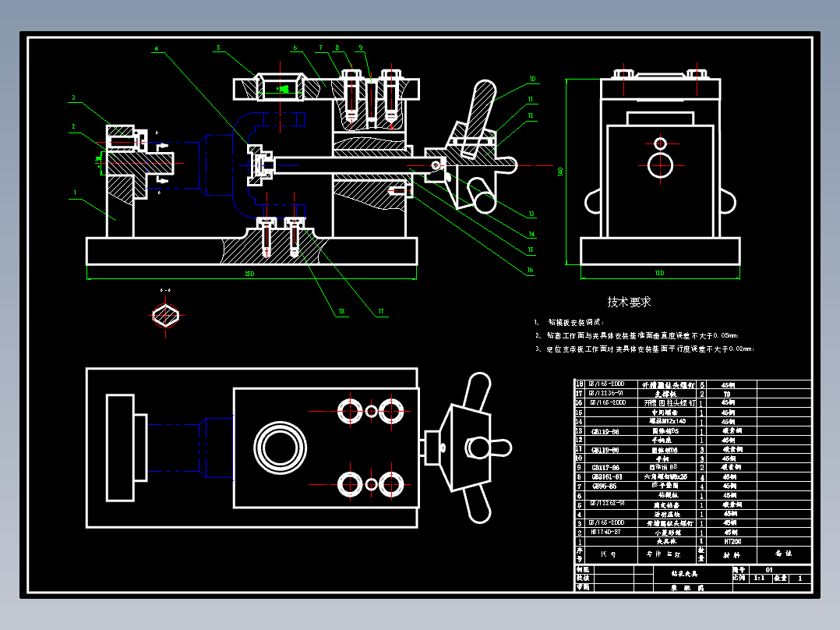Select balloon callout number 4 above the front view

click(157, 49)
